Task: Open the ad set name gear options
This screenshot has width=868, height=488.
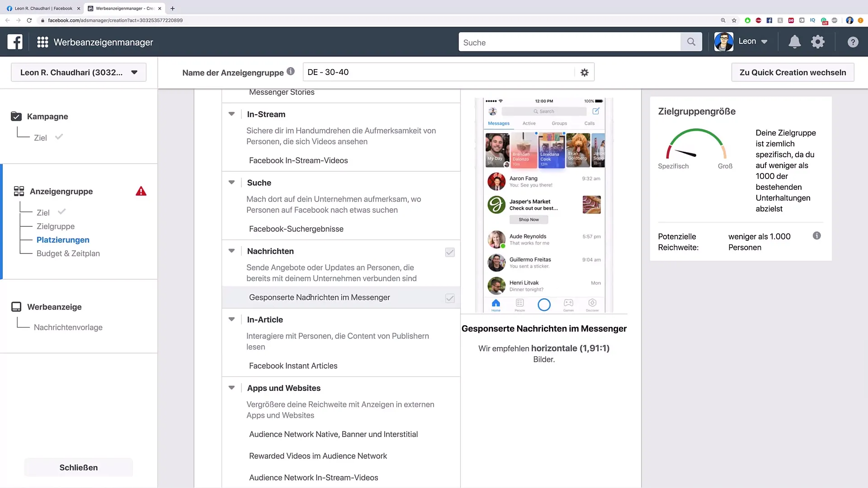Action: [585, 72]
